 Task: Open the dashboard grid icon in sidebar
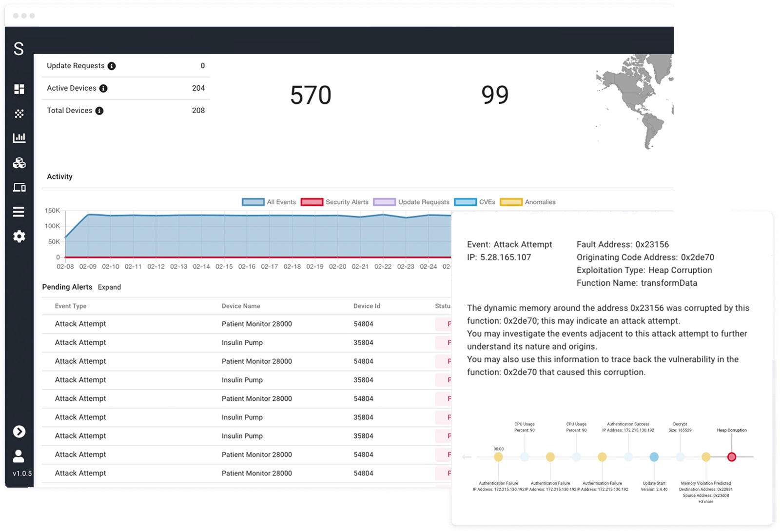[19, 89]
